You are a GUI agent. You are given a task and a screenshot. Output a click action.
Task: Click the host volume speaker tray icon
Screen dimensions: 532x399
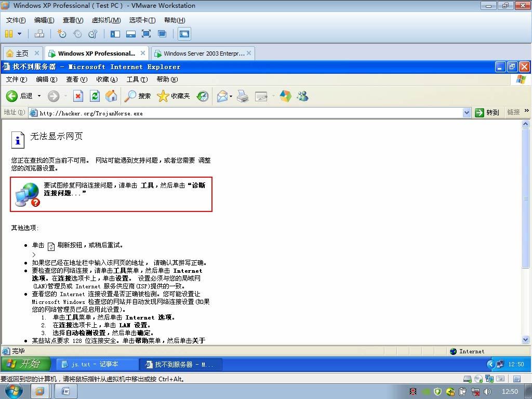[488, 392]
